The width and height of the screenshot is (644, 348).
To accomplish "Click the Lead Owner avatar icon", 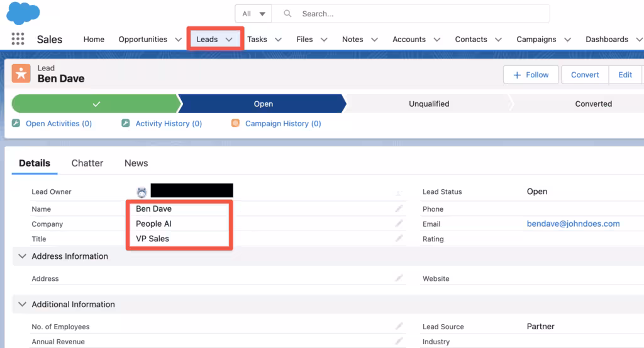I will coord(142,192).
